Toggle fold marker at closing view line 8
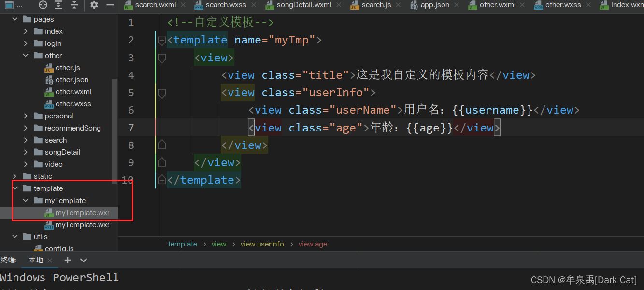The image size is (644, 290). (x=162, y=145)
